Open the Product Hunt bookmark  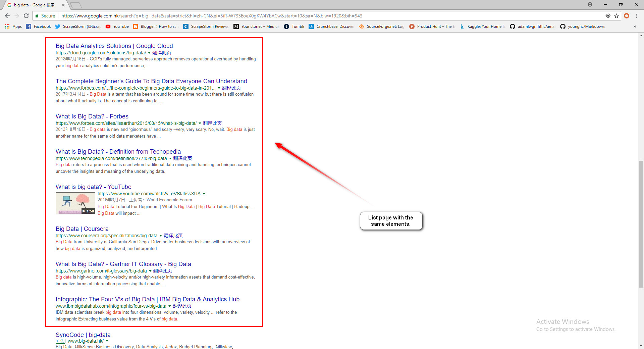pyautogui.click(x=432, y=27)
